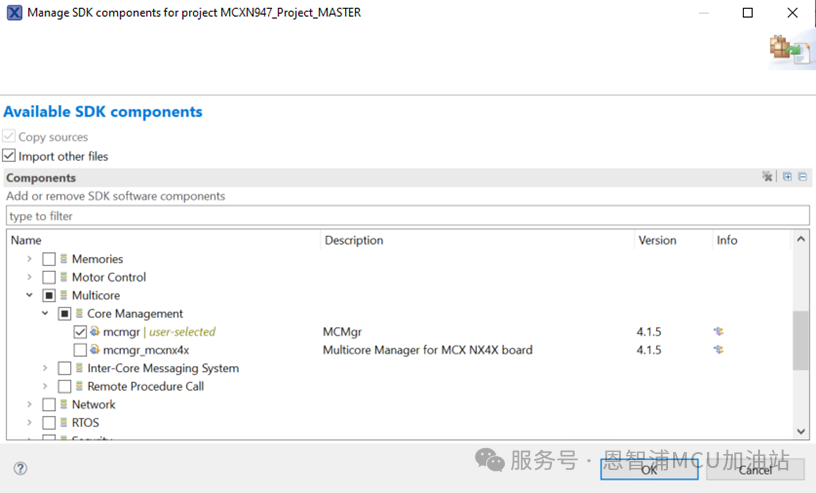The width and height of the screenshot is (816, 493).
Task: Toggle the Core Management checkbox
Action: pyautogui.click(x=65, y=314)
